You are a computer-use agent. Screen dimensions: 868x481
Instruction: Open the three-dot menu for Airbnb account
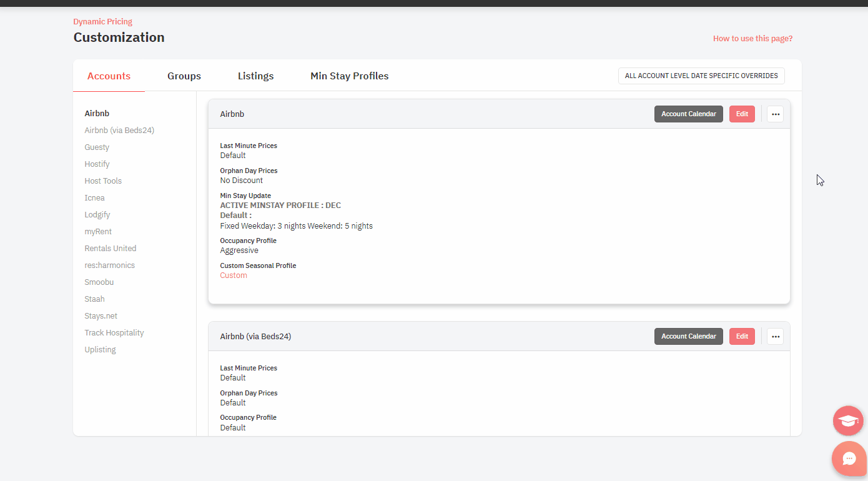point(775,114)
